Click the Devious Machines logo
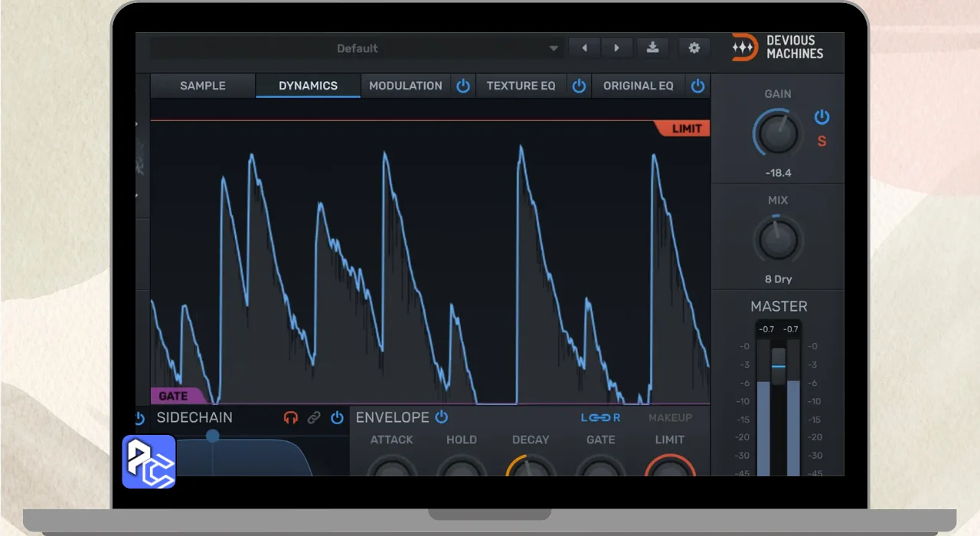 coord(777,47)
